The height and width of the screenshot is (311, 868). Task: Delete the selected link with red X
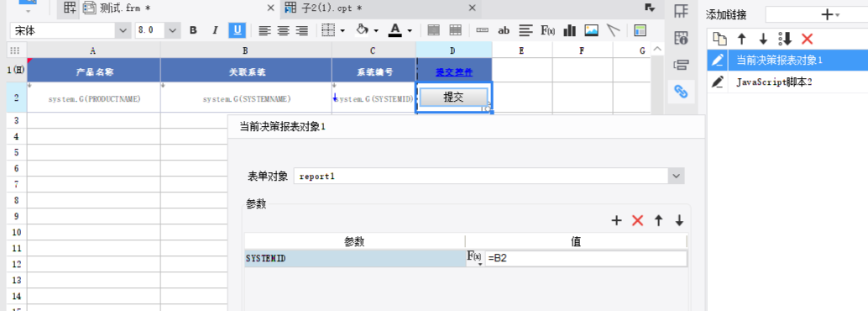pos(807,39)
